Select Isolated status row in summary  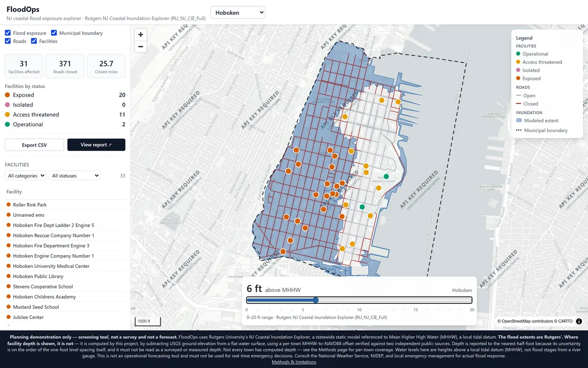click(65, 105)
